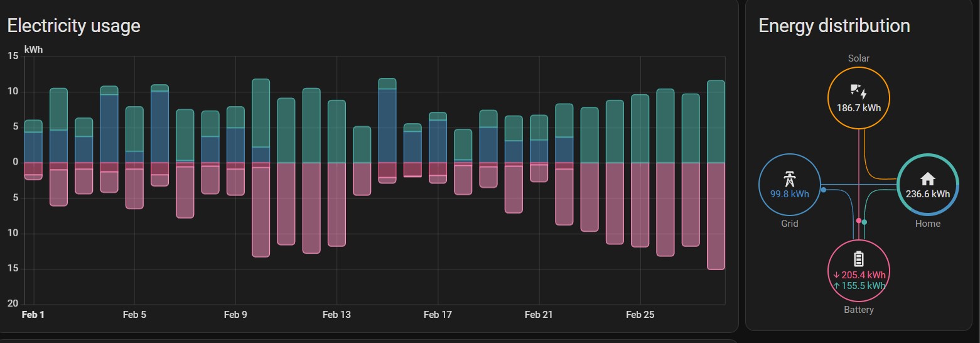Click the pink dot on battery flow line
980x343 pixels.
(858, 220)
